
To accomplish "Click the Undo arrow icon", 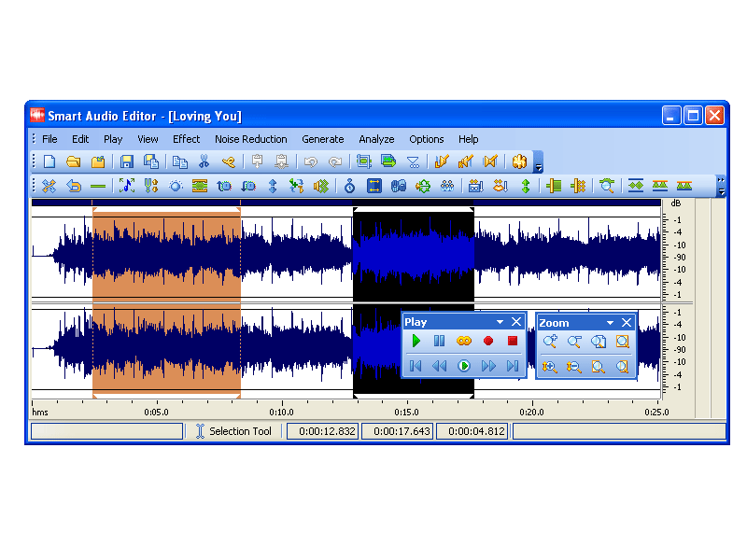I will (311, 161).
